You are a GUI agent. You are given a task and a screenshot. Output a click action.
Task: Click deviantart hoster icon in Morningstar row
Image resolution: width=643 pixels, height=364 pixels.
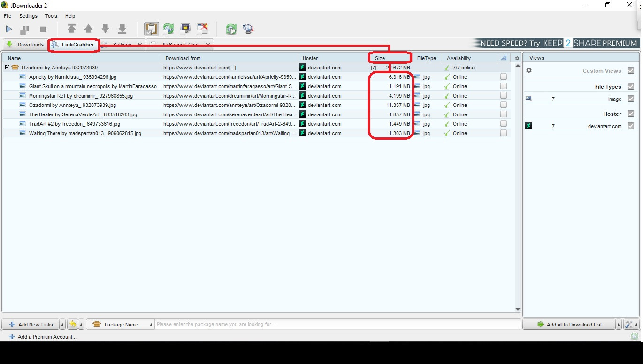click(x=302, y=95)
